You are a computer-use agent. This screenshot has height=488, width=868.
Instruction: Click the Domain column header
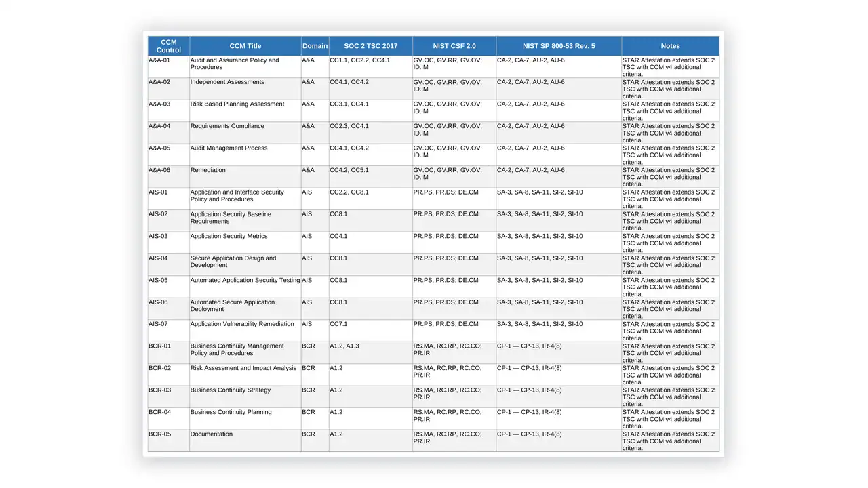315,46
